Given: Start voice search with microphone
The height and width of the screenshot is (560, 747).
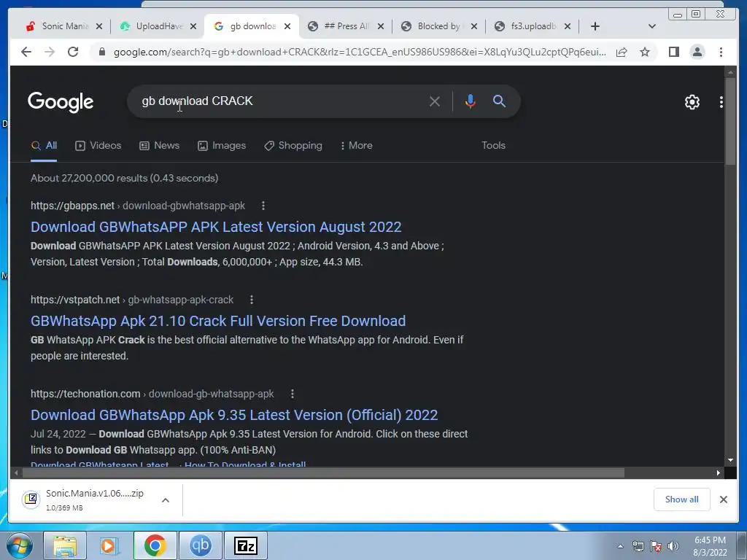Looking at the screenshot, I should [471, 101].
